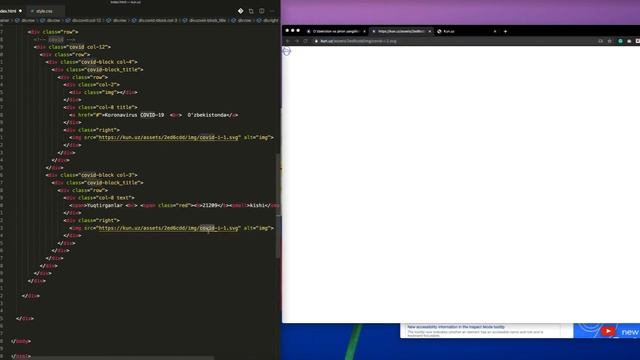Switch to the first browser tab 'O'zbekiston'
640x360 pixels.
[x=336, y=31]
